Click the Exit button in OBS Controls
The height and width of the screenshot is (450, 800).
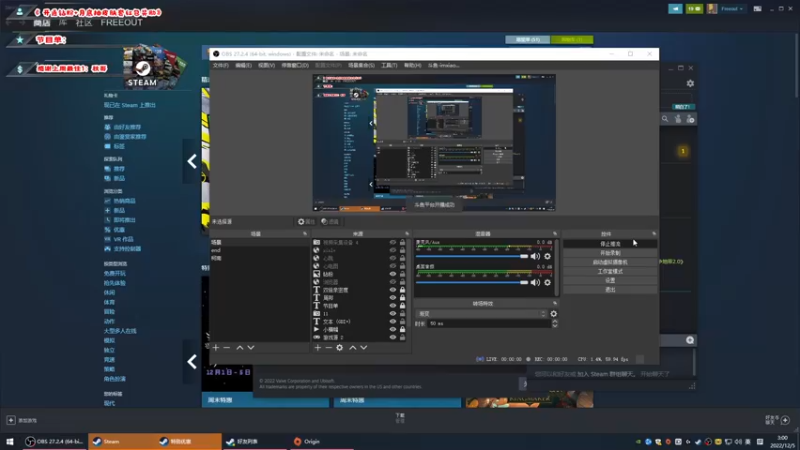coord(610,290)
